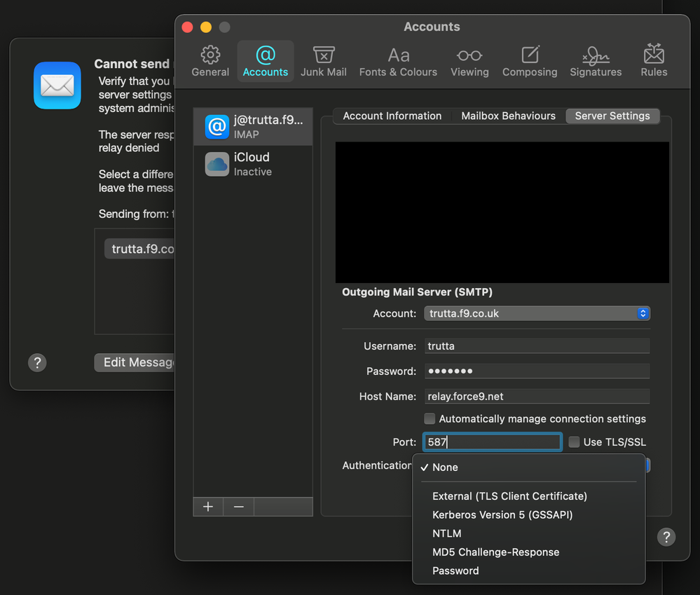Open the Signatures preferences pane

596,61
